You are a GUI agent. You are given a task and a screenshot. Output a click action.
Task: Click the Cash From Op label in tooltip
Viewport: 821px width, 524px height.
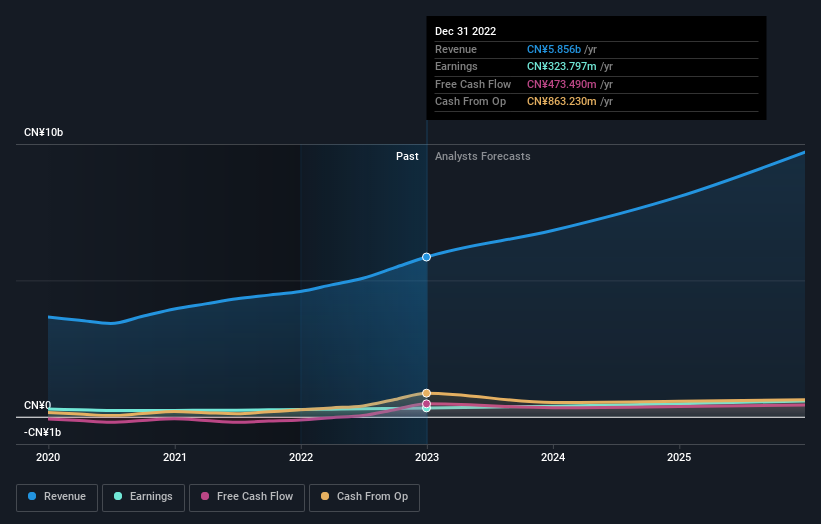(470, 102)
